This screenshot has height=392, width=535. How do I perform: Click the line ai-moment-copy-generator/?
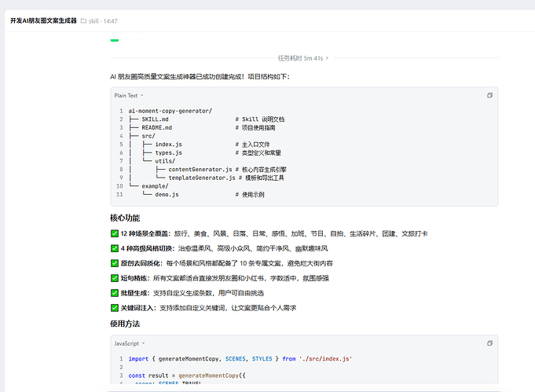(170, 111)
